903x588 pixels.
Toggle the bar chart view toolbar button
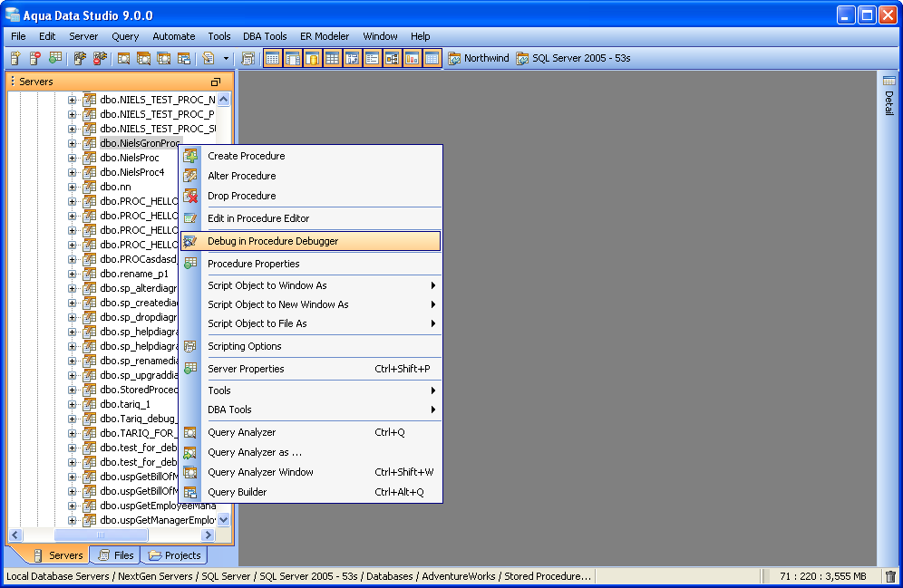[x=413, y=58]
